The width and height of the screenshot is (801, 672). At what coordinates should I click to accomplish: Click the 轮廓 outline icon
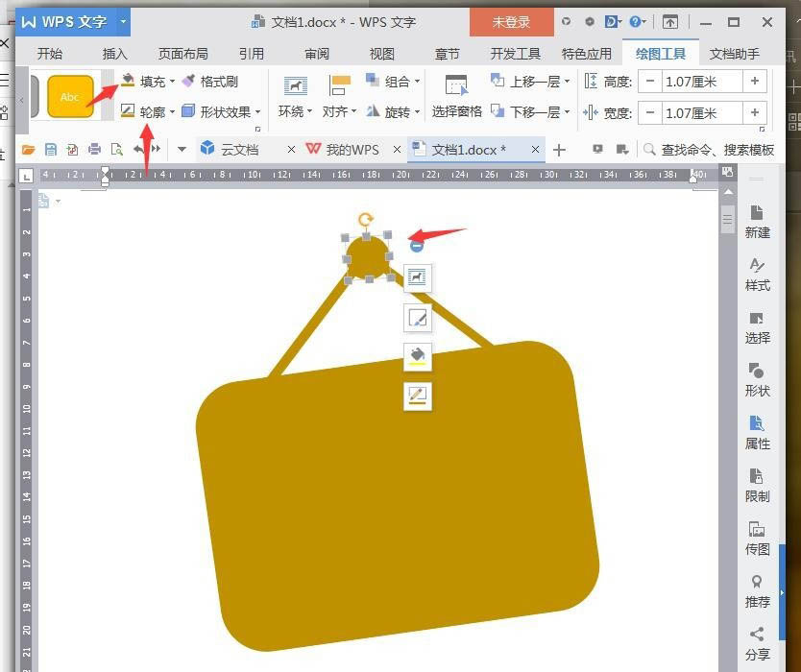[x=127, y=110]
